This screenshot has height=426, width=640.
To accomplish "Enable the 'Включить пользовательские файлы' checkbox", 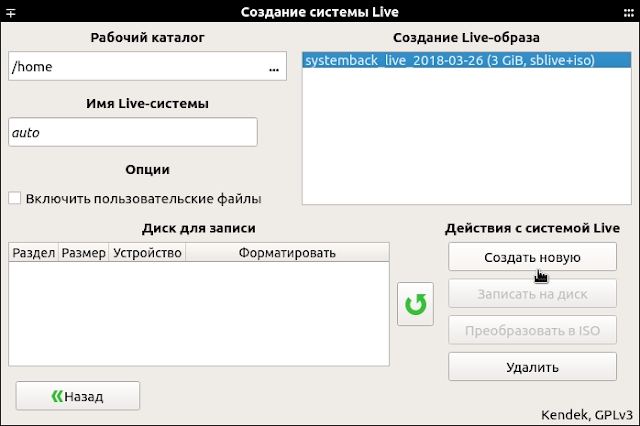I will [15, 198].
